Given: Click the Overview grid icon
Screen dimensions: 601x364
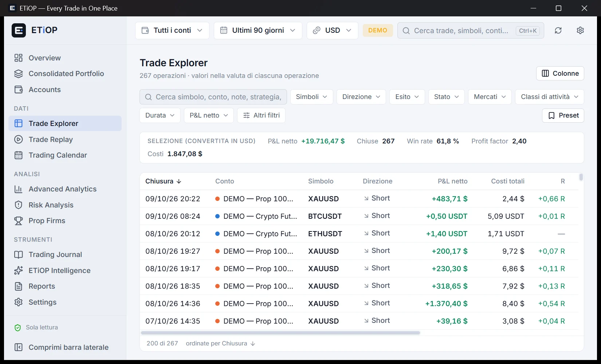Looking at the screenshot, I should 19,58.
